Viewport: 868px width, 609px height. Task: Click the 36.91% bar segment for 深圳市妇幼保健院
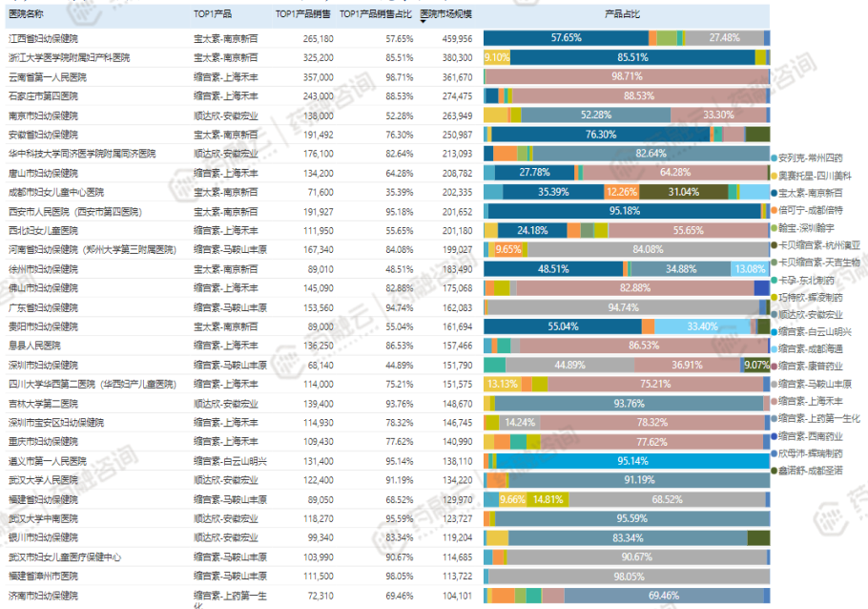687,365
